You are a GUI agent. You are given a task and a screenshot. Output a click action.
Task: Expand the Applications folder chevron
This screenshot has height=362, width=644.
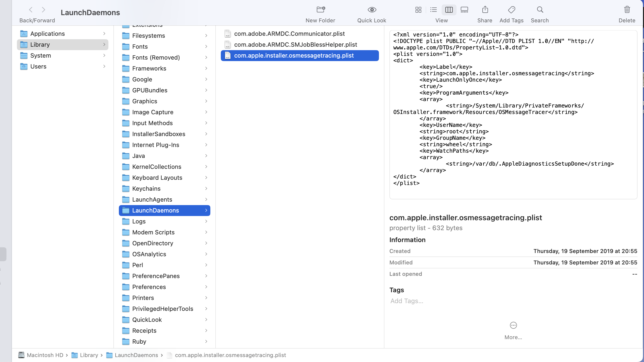pyautogui.click(x=104, y=34)
